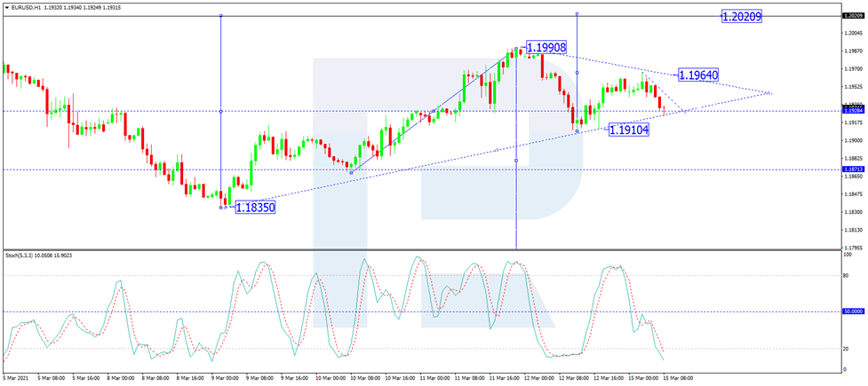Click the 8 Mar 00:00 time label

(120, 378)
